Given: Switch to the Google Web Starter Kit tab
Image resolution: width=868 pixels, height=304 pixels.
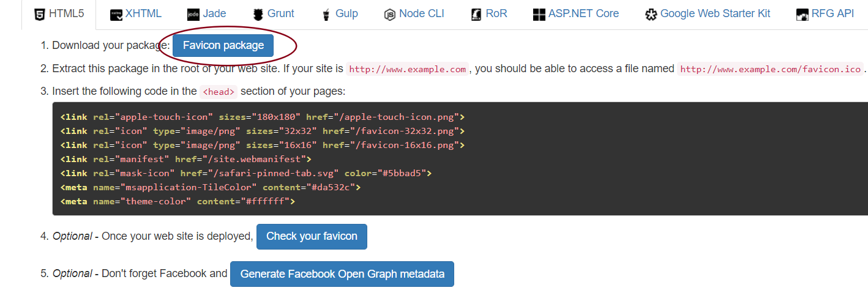Looking at the screenshot, I should [715, 13].
